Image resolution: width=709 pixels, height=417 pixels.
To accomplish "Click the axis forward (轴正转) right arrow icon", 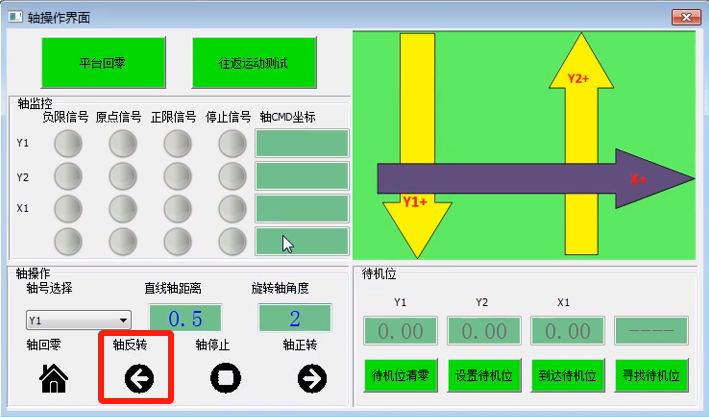I will [x=312, y=377].
